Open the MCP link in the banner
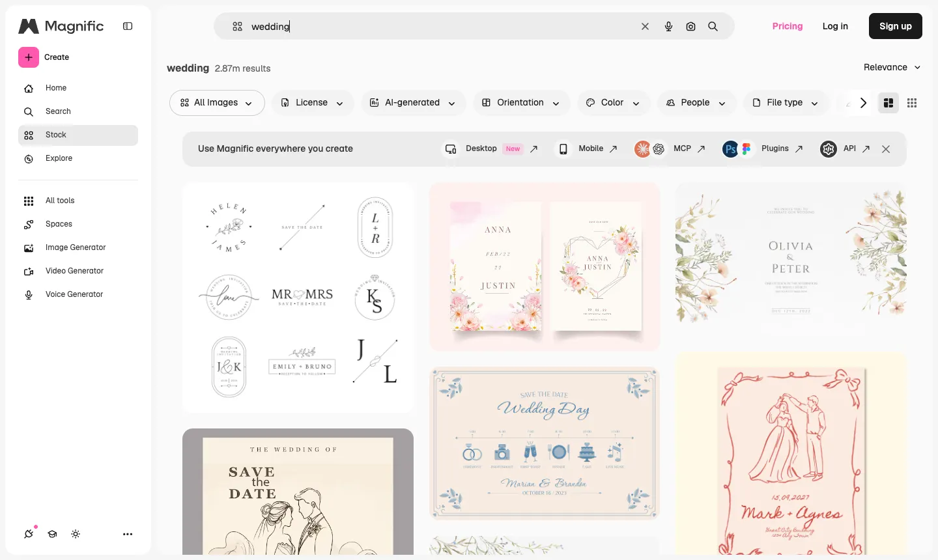Screen dimensions: 938x560 pyautogui.click(x=670, y=149)
